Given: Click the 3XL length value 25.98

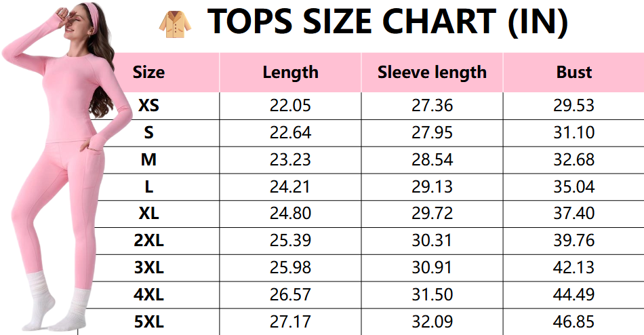Looking at the screenshot, I should pyautogui.click(x=290, y=268).
